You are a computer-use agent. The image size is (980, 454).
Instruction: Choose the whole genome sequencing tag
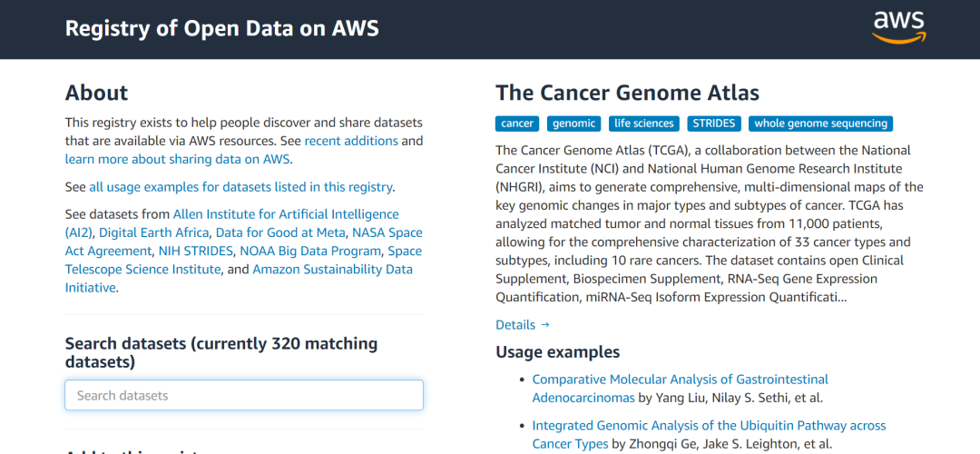(820, 123)
